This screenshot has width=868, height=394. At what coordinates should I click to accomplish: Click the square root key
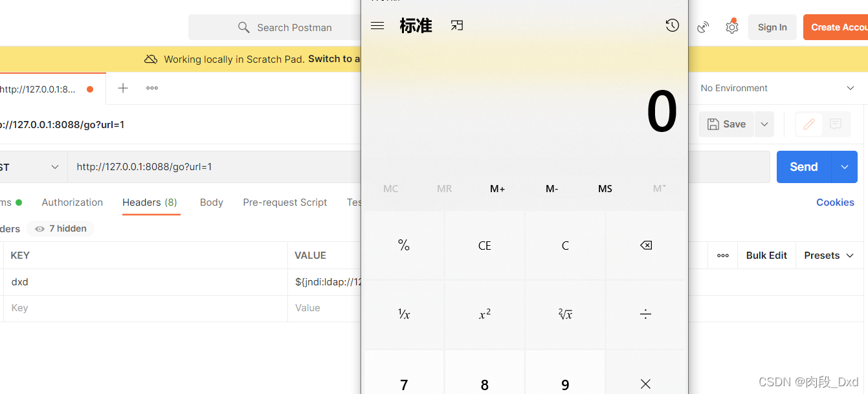565,314
